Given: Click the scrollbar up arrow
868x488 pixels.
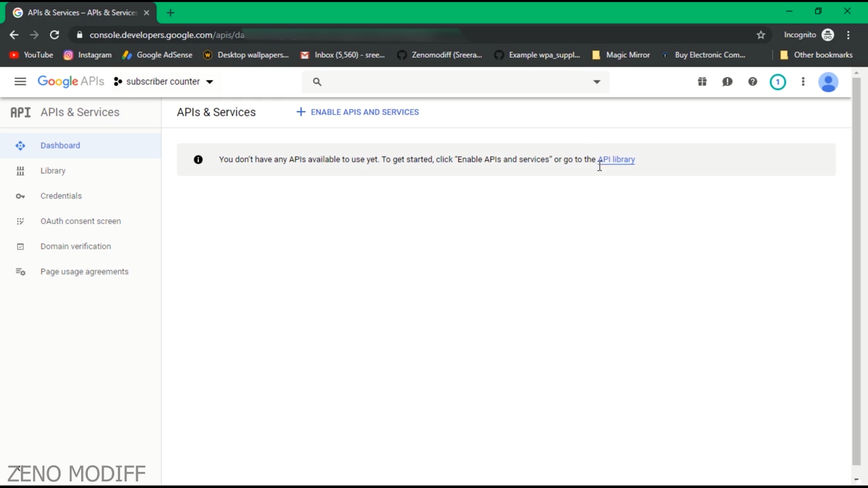Looking at the screenshot, I should click(857, 72).
